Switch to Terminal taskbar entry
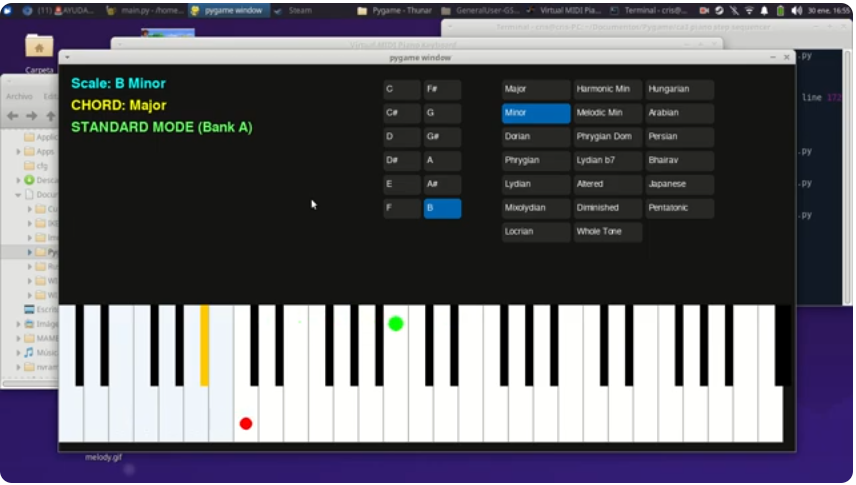This screenshot has height=485, width=856. [x=650, y=10]
